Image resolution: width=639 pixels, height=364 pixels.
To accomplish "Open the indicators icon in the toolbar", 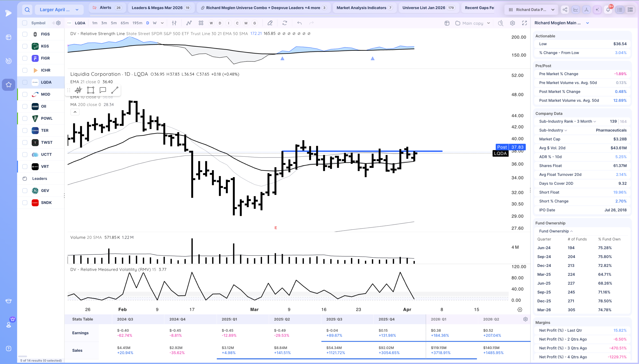I will [x=189, y=23].
